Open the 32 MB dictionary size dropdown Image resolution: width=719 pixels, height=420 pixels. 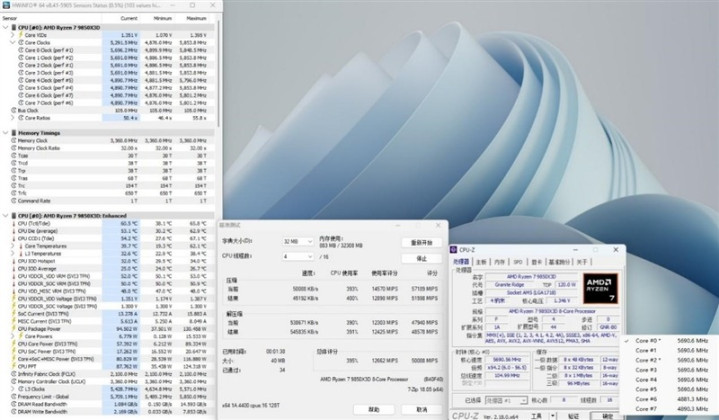298,242
